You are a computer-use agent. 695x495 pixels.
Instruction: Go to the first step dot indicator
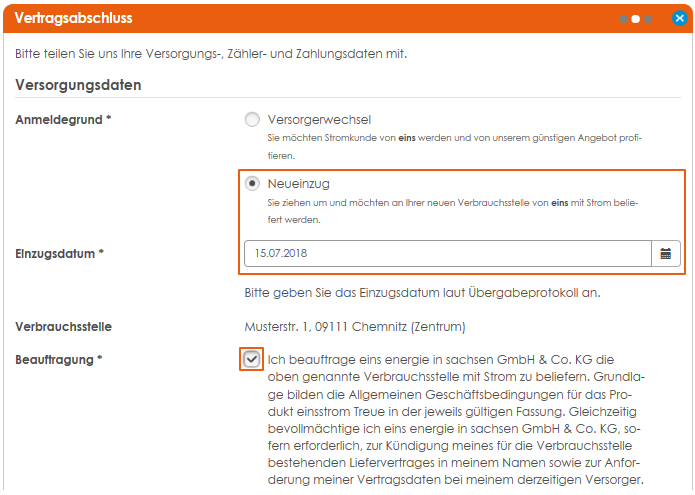point(623,18)
